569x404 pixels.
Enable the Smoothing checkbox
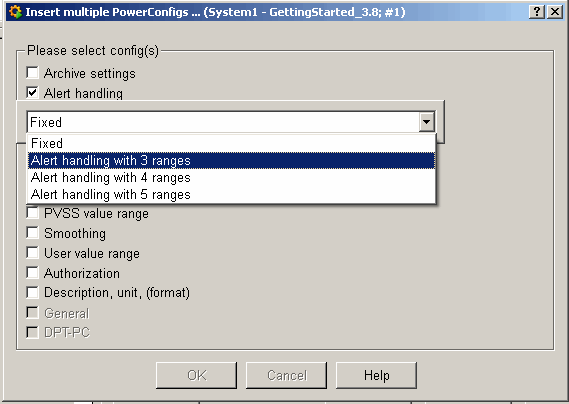(32, 232)
